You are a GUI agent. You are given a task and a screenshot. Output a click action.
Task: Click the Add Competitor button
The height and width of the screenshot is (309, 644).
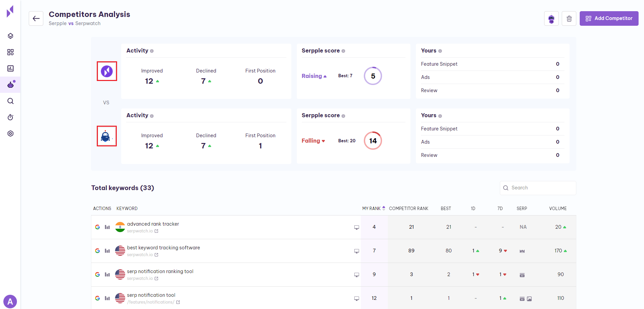tap(609, 18)
